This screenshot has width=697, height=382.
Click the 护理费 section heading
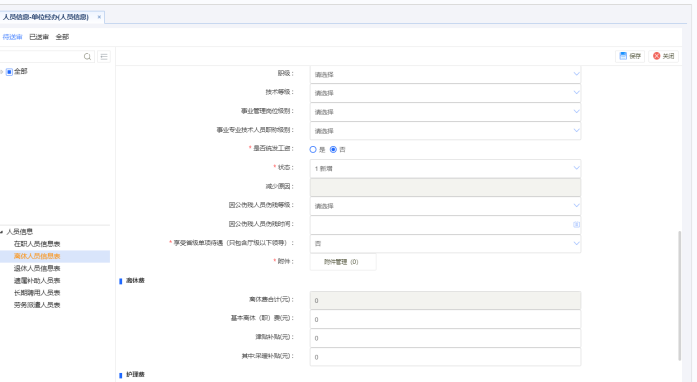click(135, 374)
